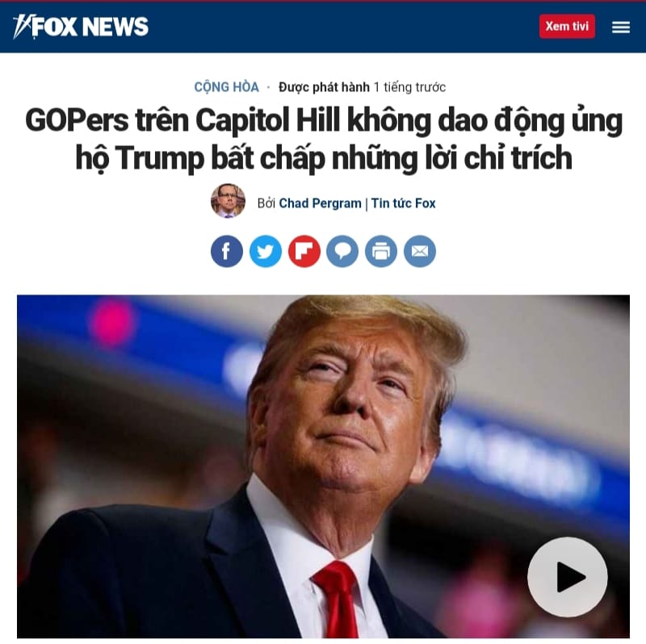Open the CỘNG HÒA category link
The height and width of the screenshot is (644, 646).
point(226,87)
